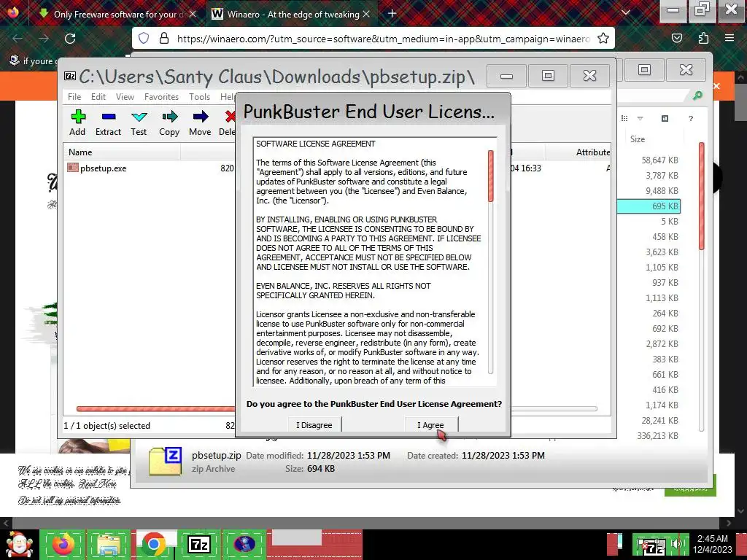Click Explorer's view layout icon
The image size is (747, 560).
point(624,119)
